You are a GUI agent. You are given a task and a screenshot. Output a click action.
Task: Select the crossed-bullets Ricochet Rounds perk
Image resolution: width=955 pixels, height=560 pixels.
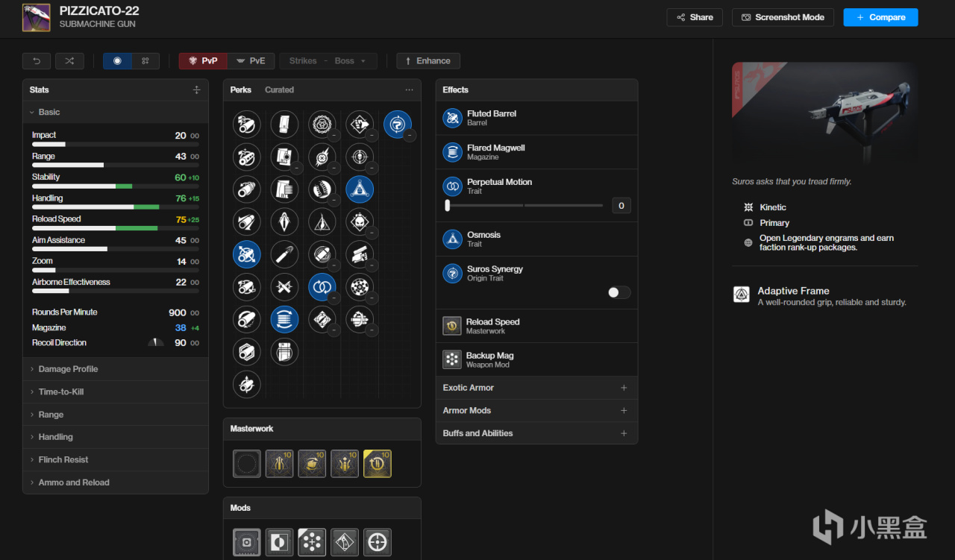click(x=284, y=286)
